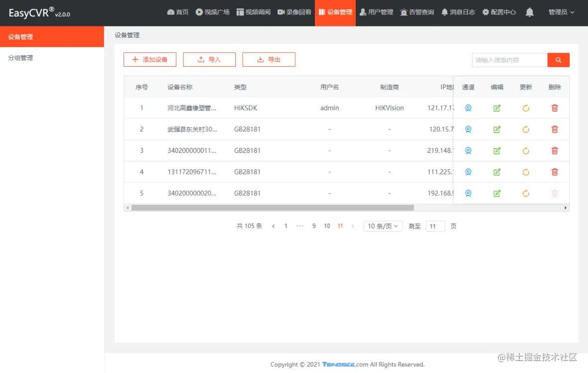
Task: Click the HIKVision manufacturer cell
Action: coord(389,108)
